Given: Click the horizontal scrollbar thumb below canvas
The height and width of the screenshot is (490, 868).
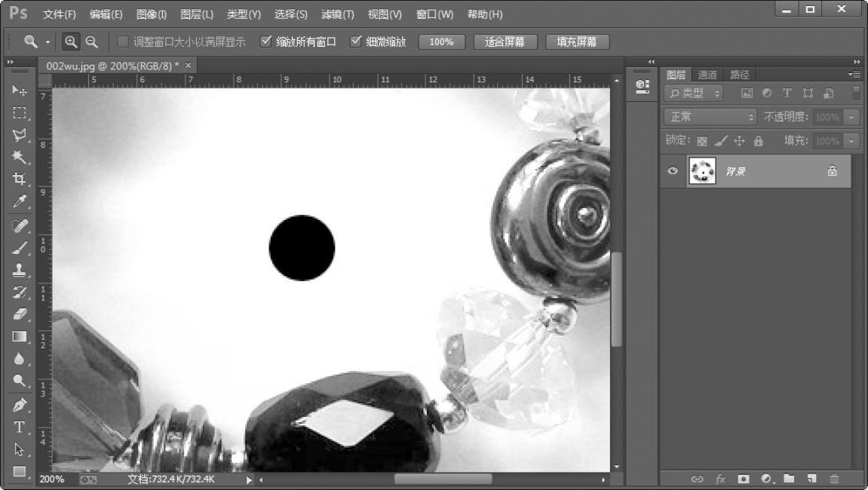Looking at the screenshot, I should point(443,479).
